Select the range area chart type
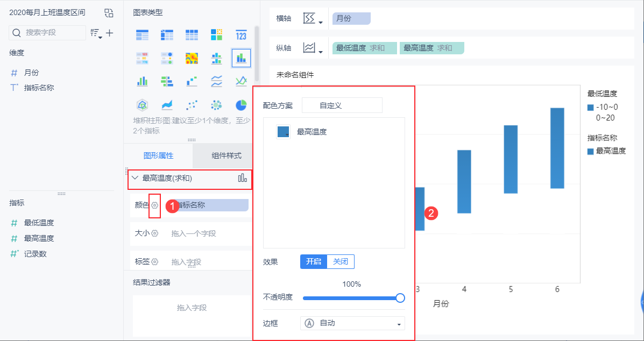The image size is (644, 341). pos(167,105)
